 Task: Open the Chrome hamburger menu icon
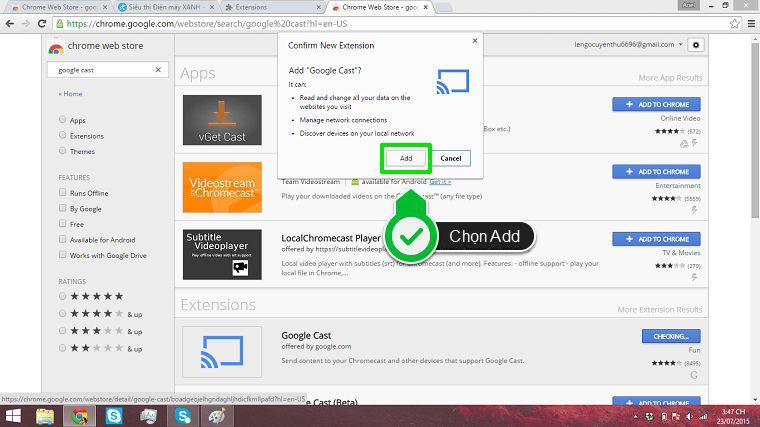click(751, 23)
